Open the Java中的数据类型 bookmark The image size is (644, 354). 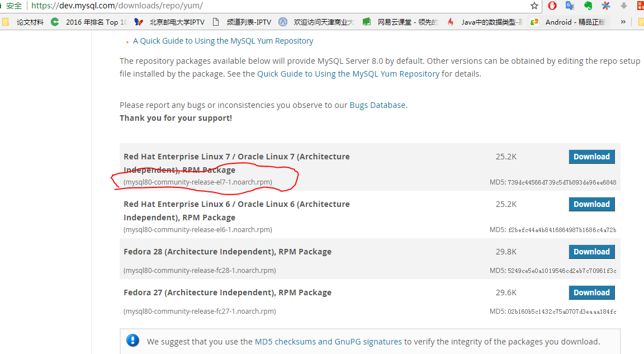[x=485, y=22]
